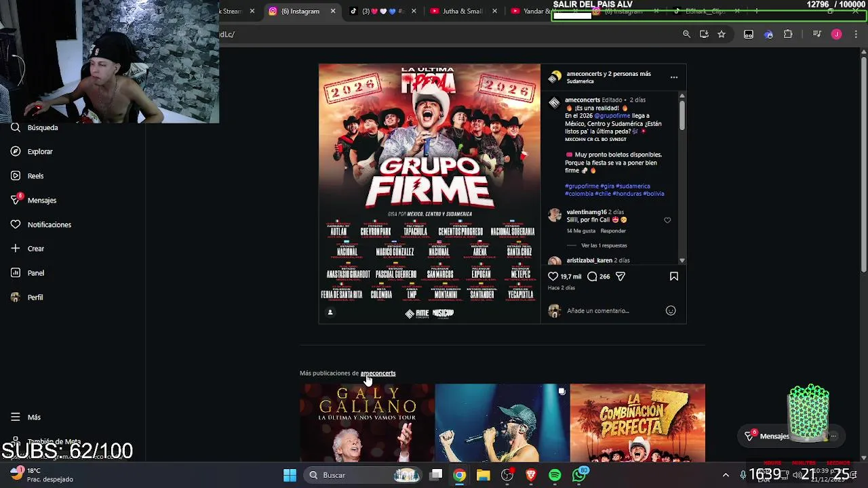Open the Explorar compass icon
Image resolution: width=868 pixels, height=488 pixels.
point(16,151)
